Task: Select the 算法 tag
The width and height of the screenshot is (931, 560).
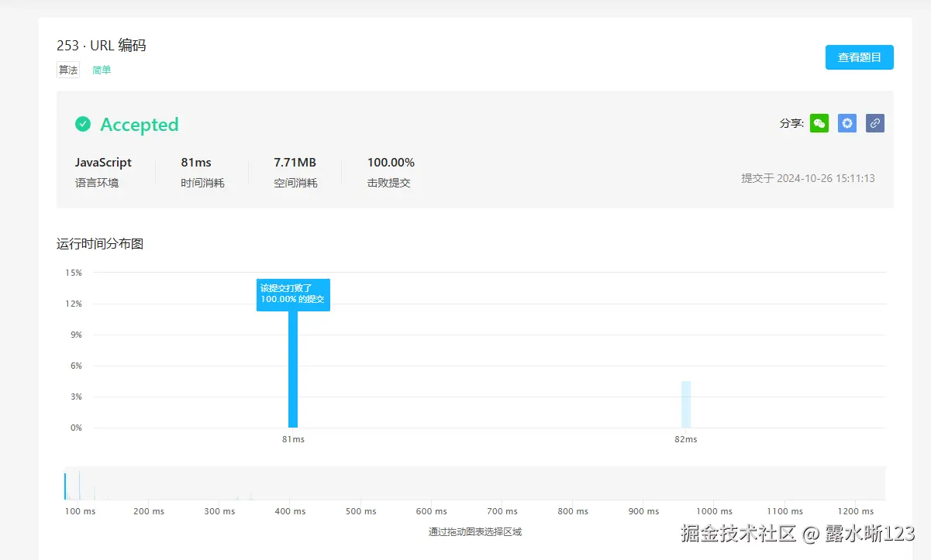Action: coord(68,70)
